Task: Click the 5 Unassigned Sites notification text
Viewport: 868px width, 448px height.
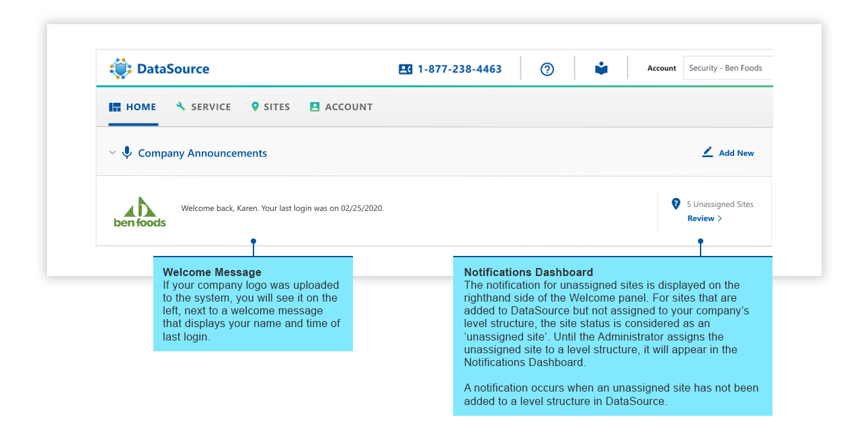Action: pyautogui.click(x=719, y=204)
